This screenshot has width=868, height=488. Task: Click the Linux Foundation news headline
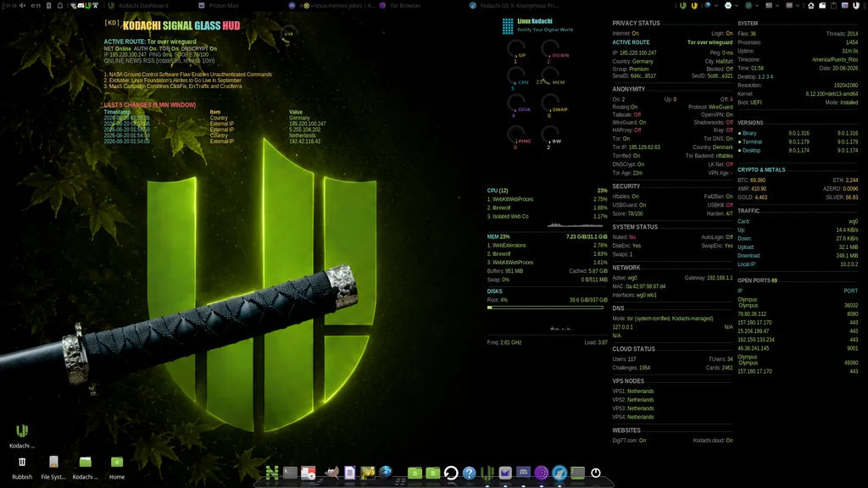point(173,80)
